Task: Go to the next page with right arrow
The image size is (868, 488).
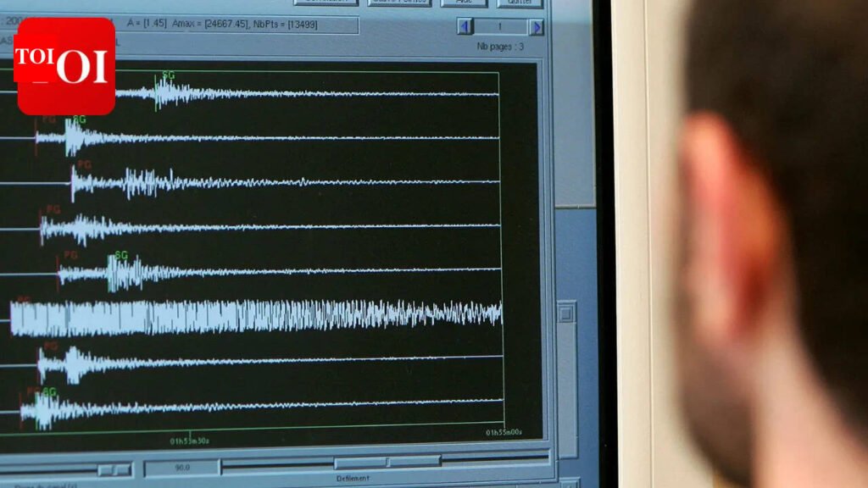Action: (536, 26)
